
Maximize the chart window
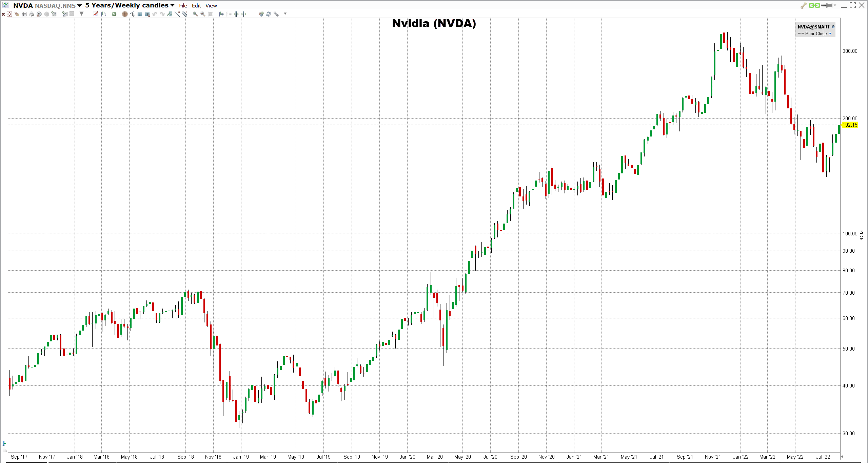(x=853, y=5)
